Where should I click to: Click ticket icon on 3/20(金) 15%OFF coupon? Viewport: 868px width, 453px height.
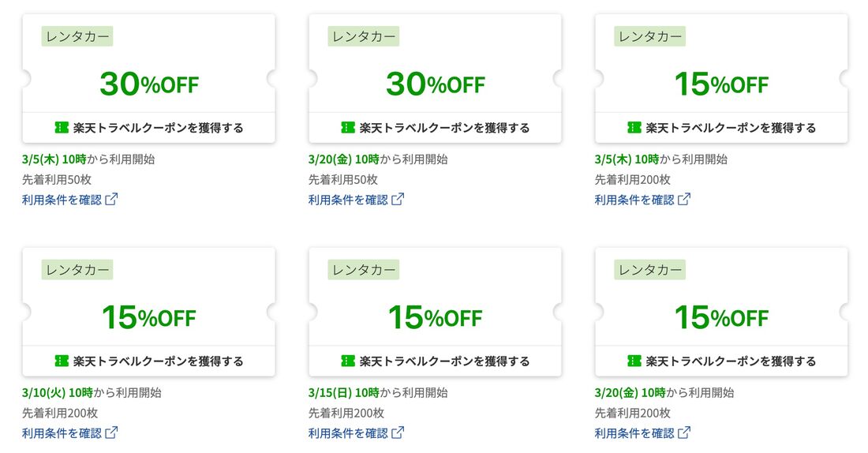tap(634, 361)
